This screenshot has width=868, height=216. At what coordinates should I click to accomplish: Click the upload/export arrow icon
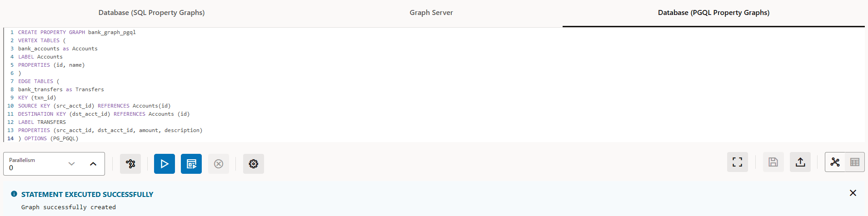[x=800, y=162]
